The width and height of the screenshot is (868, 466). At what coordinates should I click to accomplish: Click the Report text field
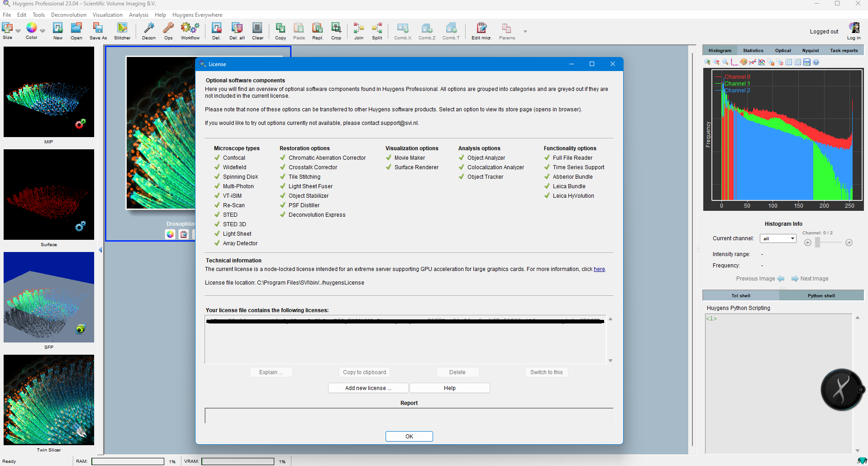coord(409,415)
